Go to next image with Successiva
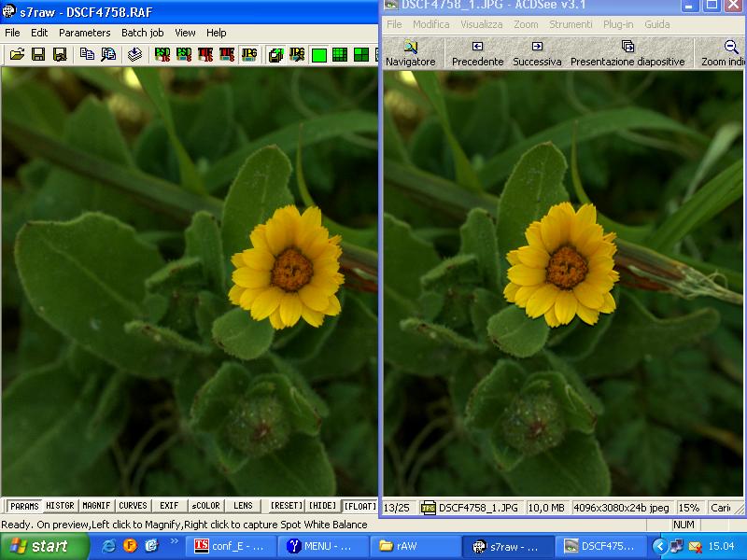Screen dimensions: 747x560 [x=537, y=53]
